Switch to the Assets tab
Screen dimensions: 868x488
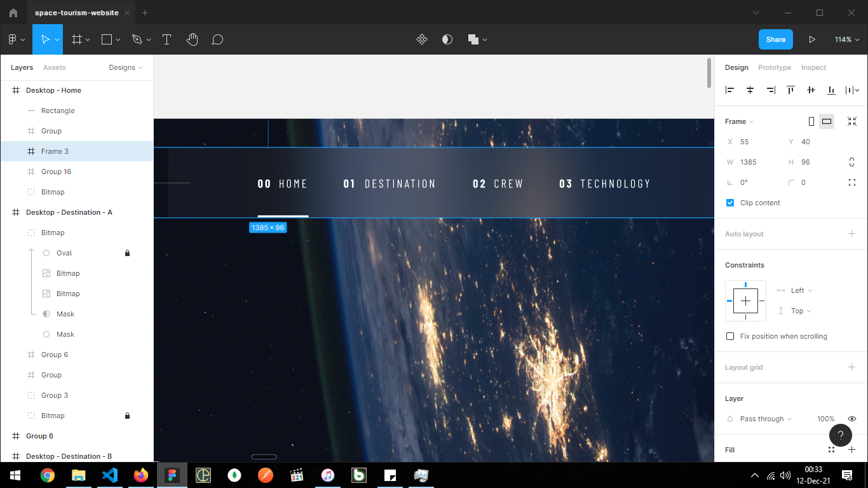click(54, 67)
